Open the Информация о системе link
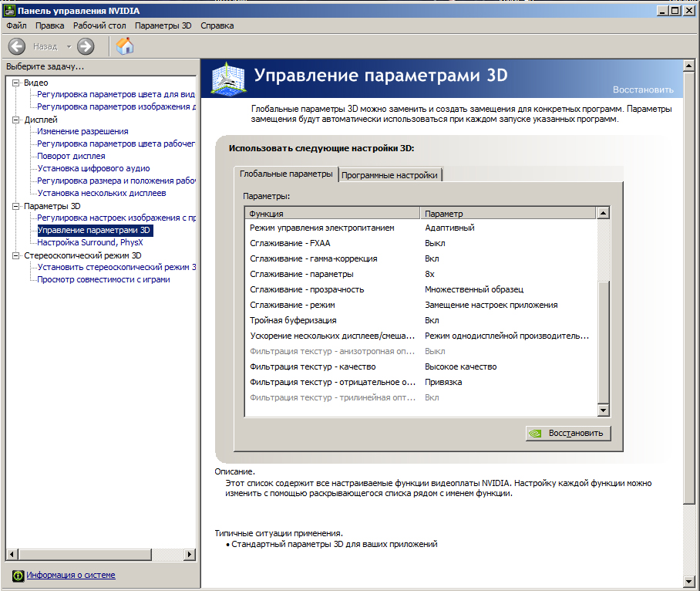This screenshot has width=700, height=591. point(70,576)
